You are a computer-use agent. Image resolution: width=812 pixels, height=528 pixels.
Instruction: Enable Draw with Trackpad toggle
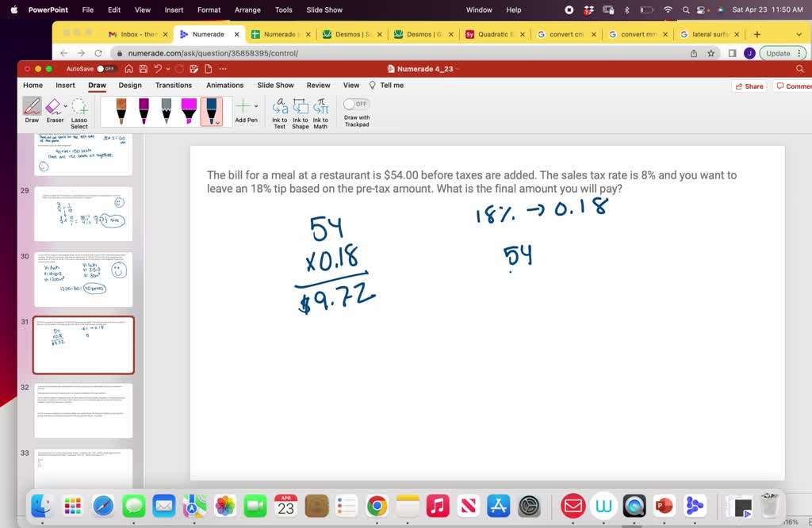[357, 104]
